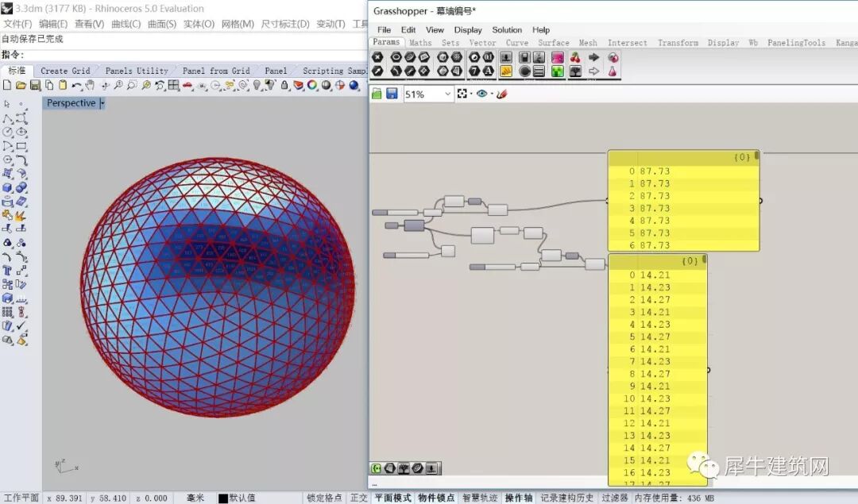Viewport: 858px width, 504px height.
Task: Expand the Perspective viewport title dropdown arrow
Action: coord(102,103)
